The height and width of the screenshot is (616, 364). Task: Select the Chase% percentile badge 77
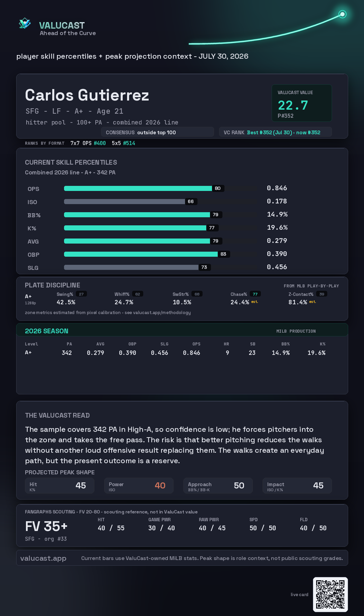tap(255, 294)
